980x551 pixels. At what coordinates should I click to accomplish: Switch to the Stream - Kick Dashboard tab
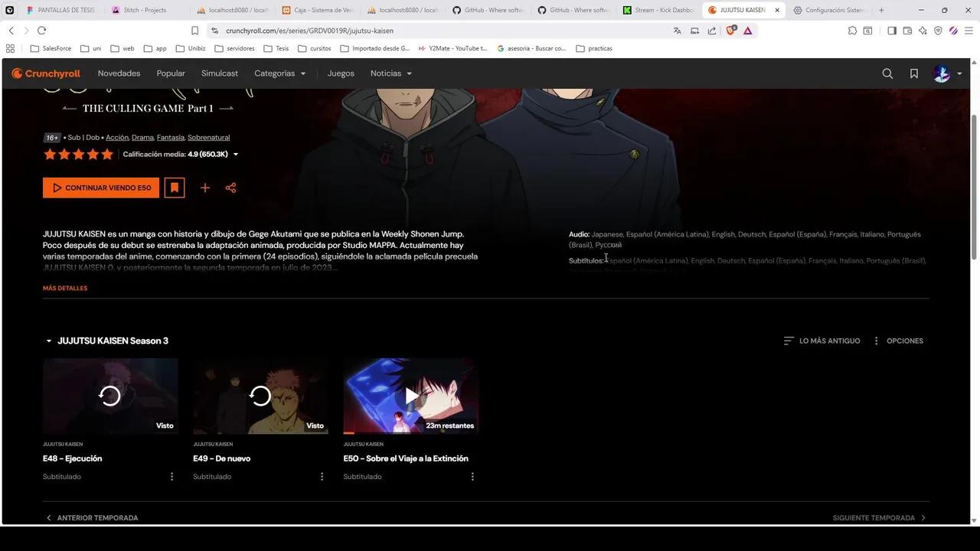(x=658, y=10)
